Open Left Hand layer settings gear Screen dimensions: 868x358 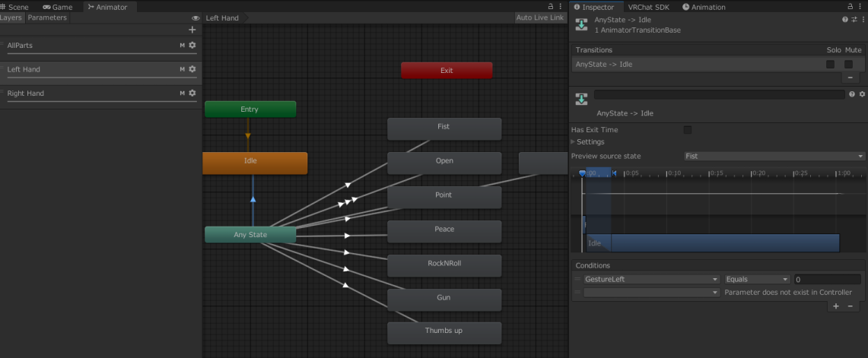pos(192,69)
